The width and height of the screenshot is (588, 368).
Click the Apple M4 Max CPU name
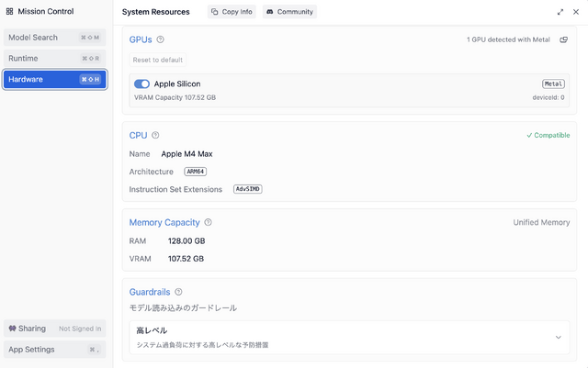(187, 154)
